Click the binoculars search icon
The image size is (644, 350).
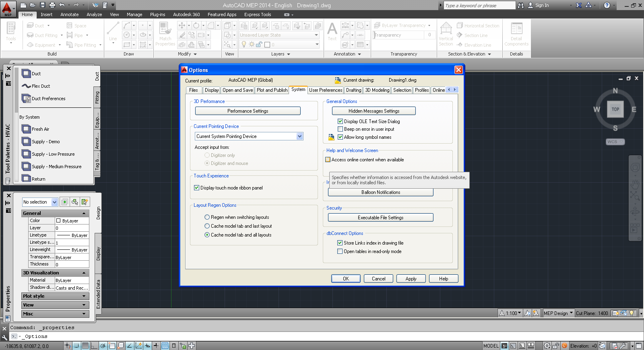pyautogui.click(x=521, y=5)
